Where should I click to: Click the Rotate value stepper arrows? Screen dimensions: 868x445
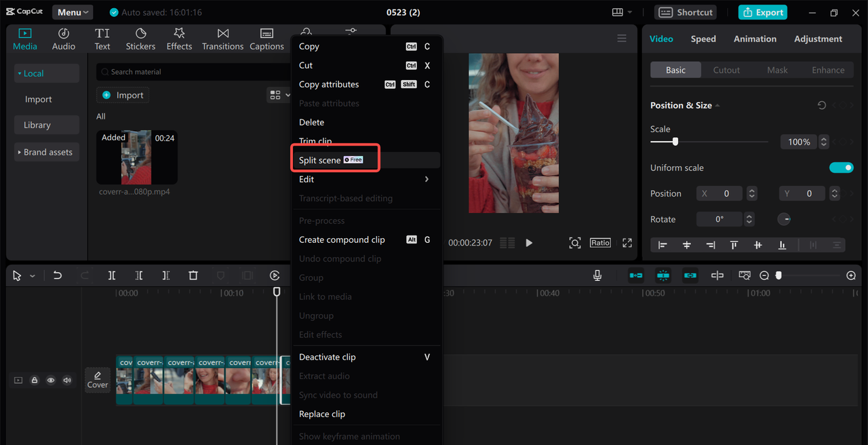(749, 219)
